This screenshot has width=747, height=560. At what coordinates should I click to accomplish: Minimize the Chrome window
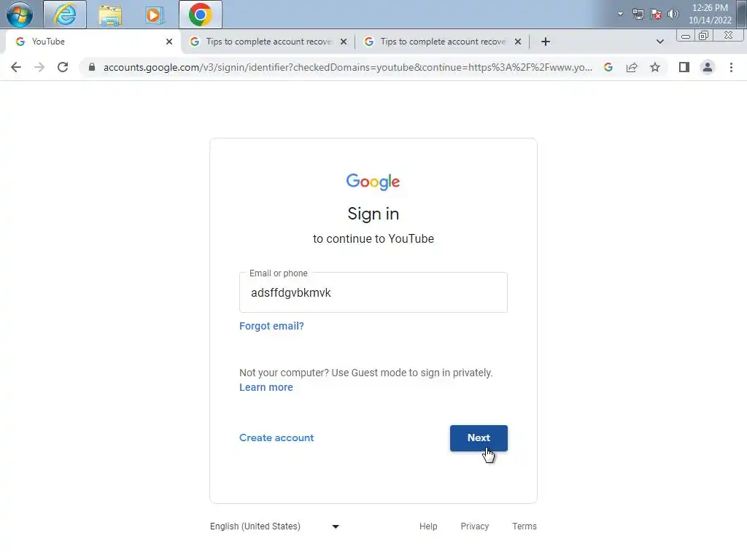[686, 36]
